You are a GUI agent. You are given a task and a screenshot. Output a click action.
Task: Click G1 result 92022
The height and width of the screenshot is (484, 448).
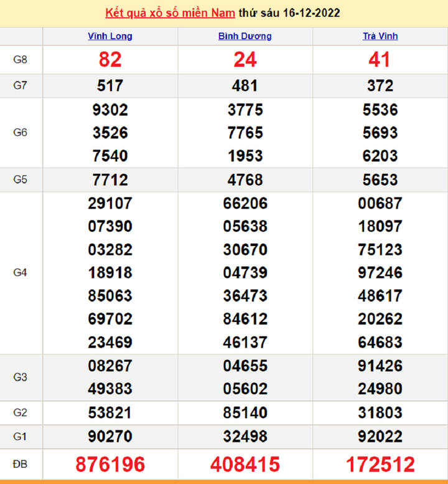point(380,437)
